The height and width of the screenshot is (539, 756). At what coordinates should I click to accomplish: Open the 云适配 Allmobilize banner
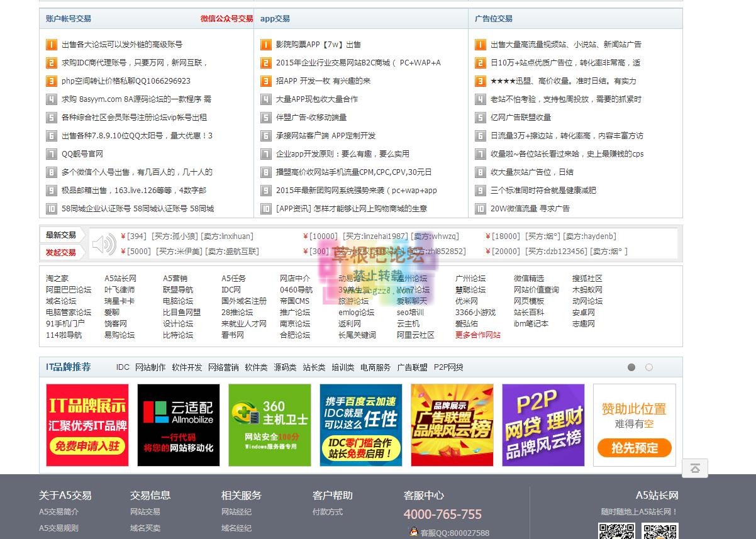[179, 425]
